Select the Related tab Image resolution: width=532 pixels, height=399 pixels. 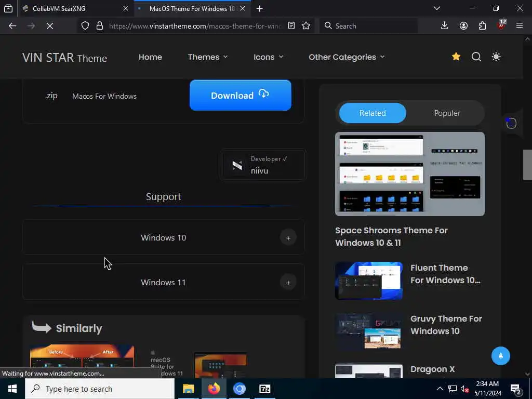[x=373, y=113]
